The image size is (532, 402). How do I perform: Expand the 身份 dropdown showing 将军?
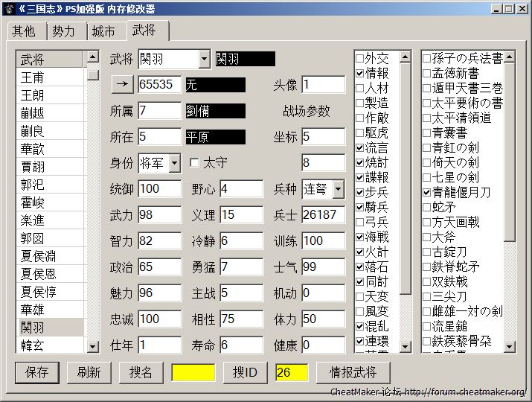pos(175,162)
